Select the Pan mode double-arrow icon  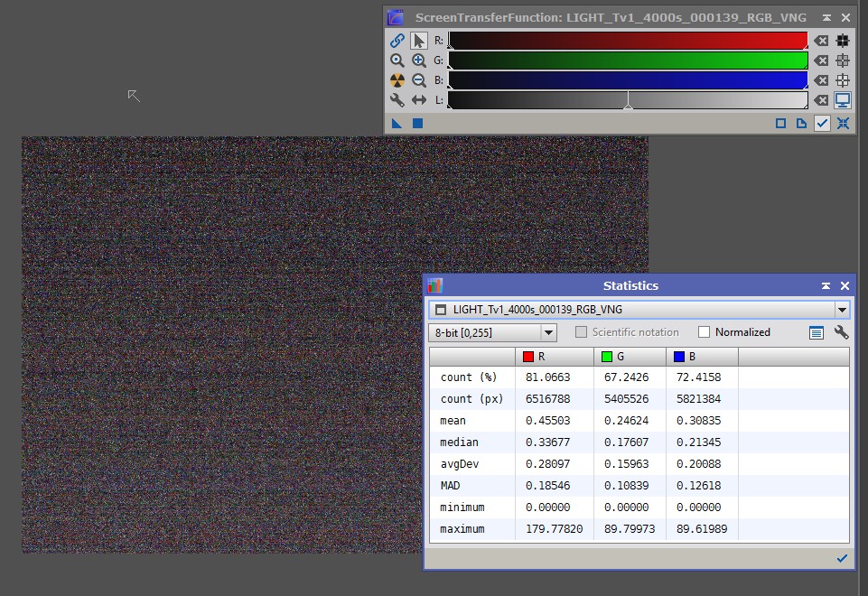[419, 100]
